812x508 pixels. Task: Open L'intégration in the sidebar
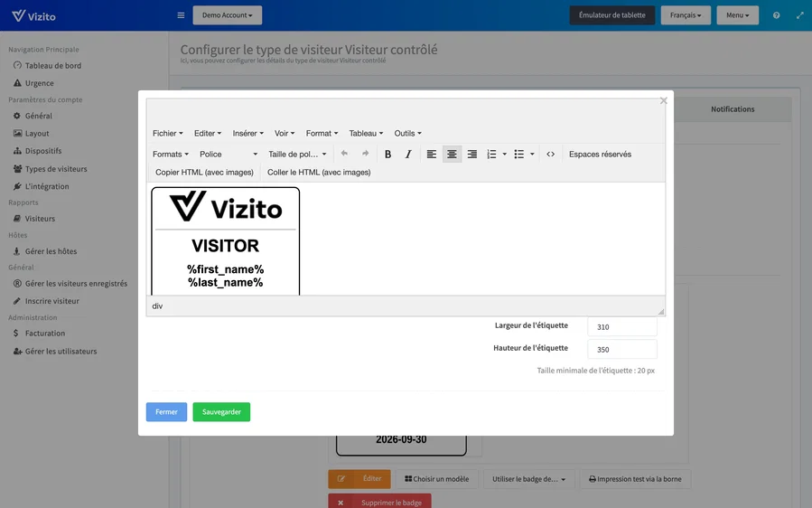(41, 186)
